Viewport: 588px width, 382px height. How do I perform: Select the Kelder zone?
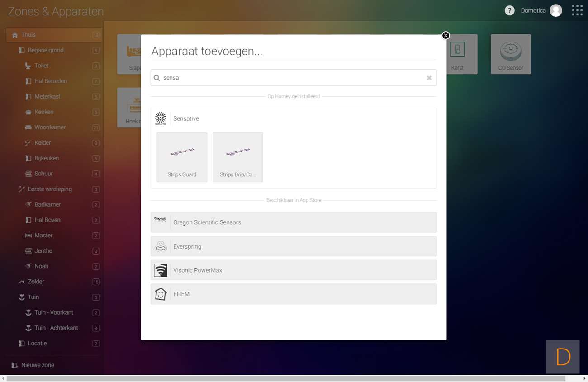(x=54, y=143)
